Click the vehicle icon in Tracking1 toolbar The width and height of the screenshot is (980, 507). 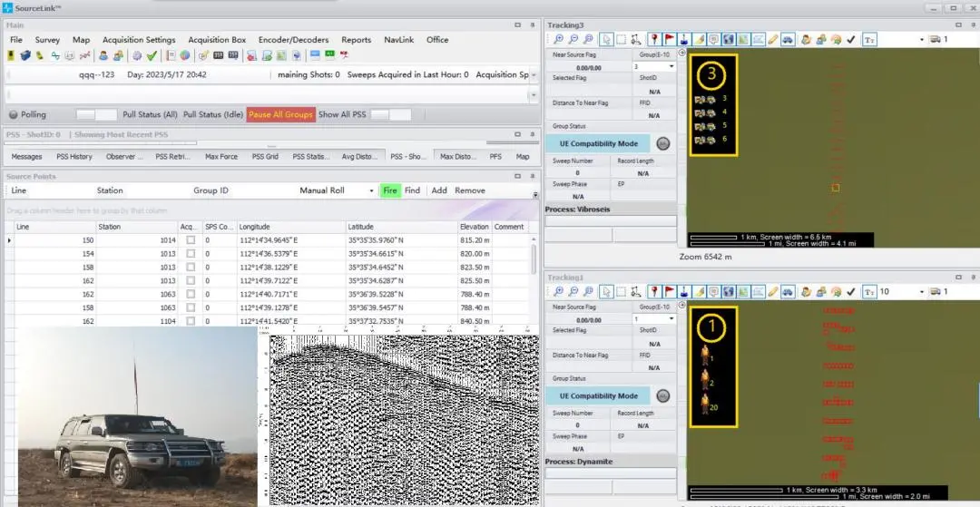(x=788, y=292)
